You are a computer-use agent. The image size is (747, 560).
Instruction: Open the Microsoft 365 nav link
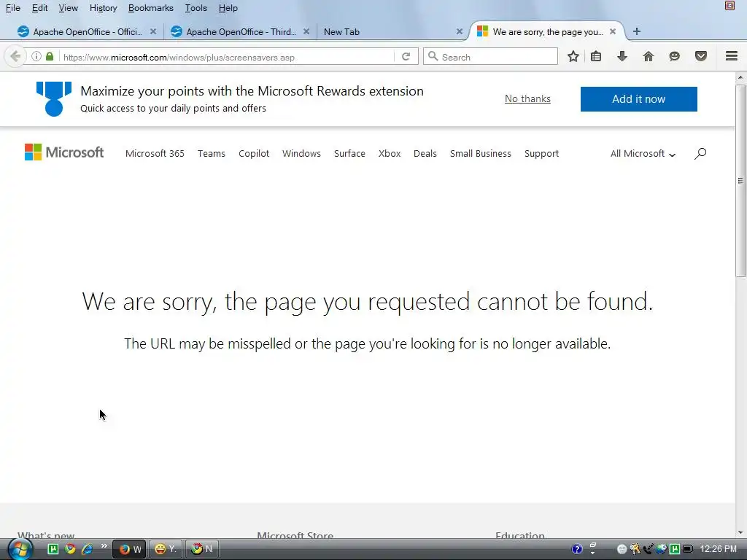pos(155,153)
